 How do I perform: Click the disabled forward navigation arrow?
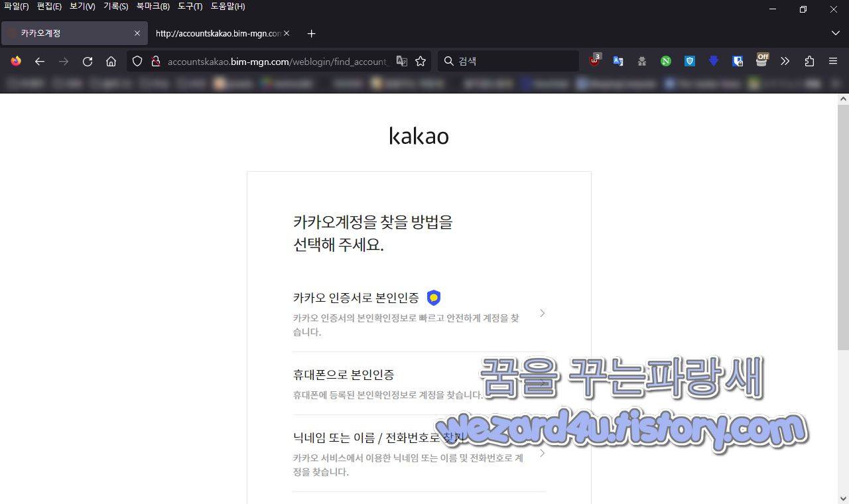pos(64,61)
